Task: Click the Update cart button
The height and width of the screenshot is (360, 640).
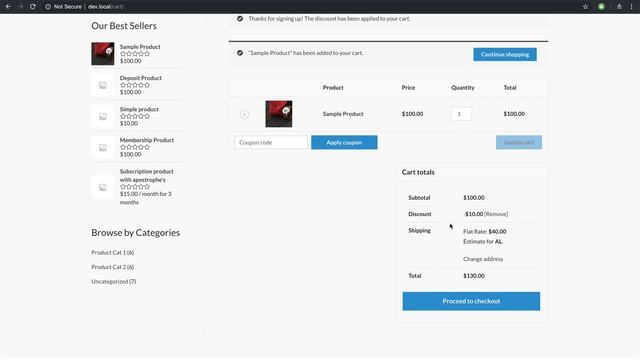Action: coord(519,142)
